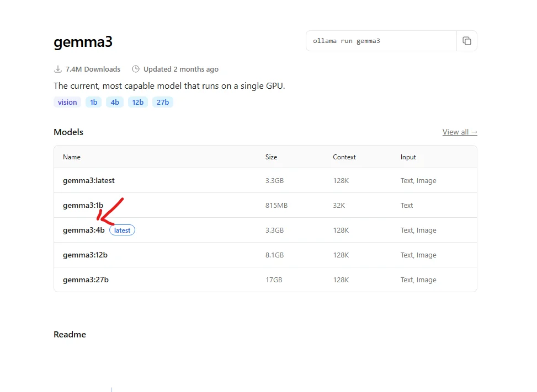This screenshot has height=392, width=537.
Task: Click the ollama run gemma3 command field
Action: pos(381,41)
